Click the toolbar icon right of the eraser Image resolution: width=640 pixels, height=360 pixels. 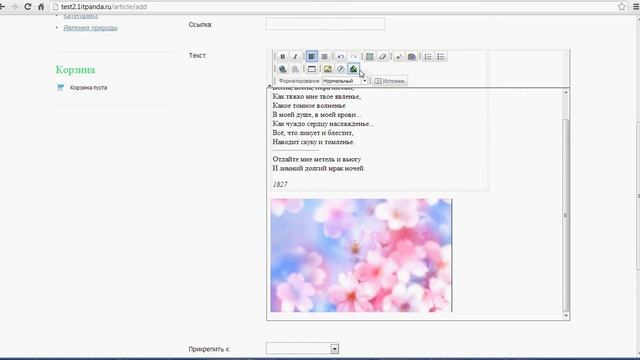[399, 56]
